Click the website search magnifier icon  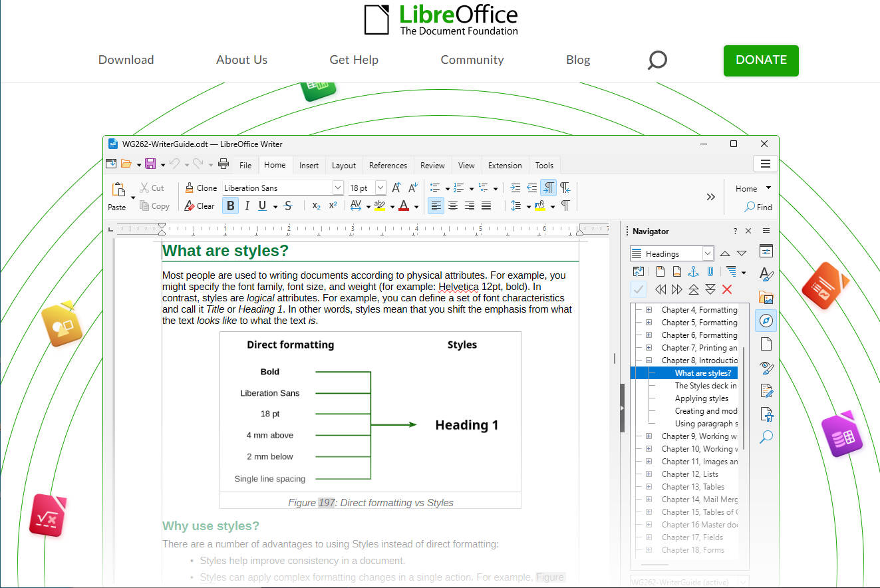[657, 60]
